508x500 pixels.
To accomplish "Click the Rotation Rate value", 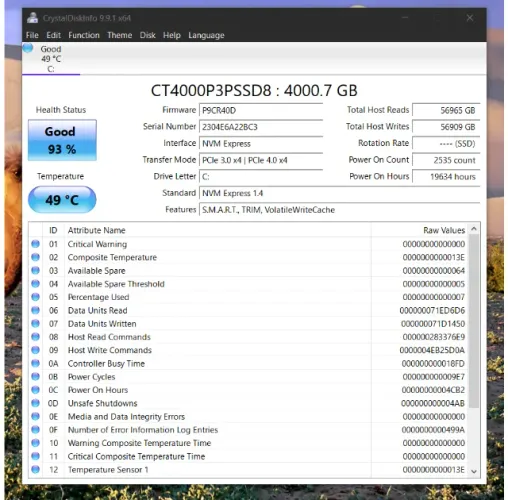I will click(446, 144).
